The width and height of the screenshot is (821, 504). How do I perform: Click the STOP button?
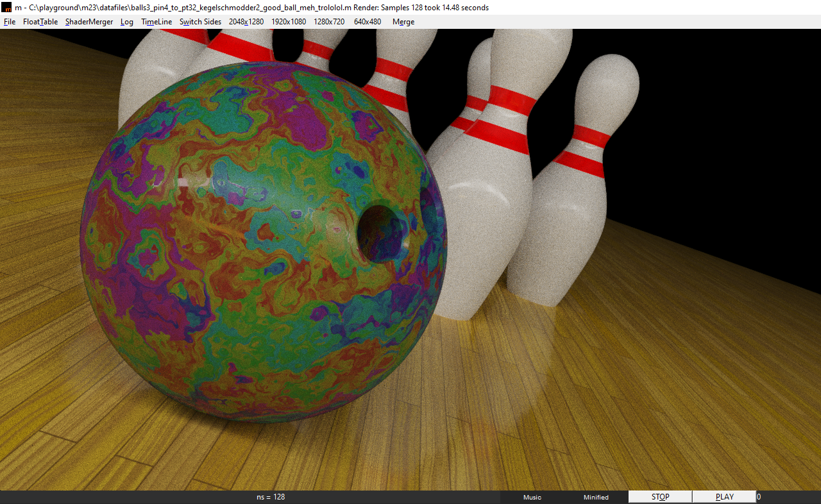(660, 497)
